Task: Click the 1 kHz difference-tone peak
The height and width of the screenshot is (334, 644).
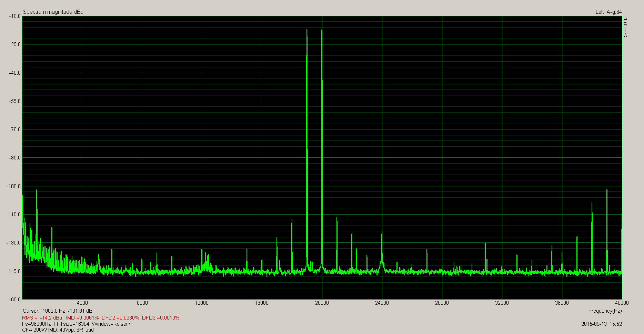Action: coord(37,224)
